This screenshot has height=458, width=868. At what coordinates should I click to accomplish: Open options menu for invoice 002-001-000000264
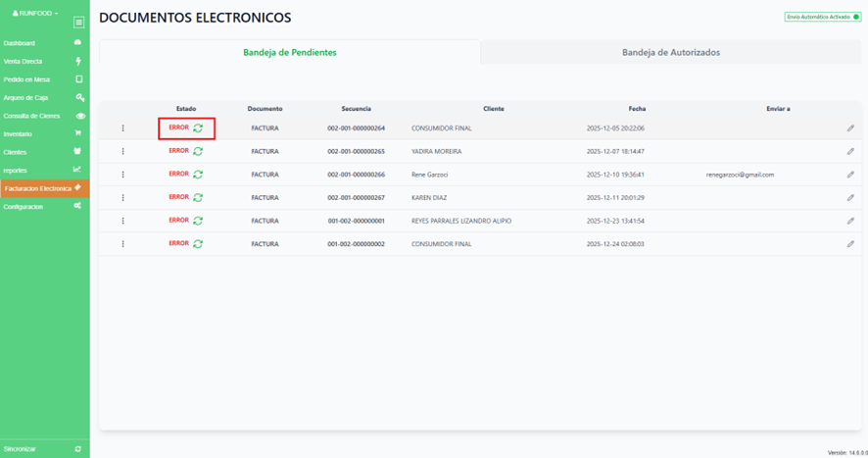coord(122,128)
